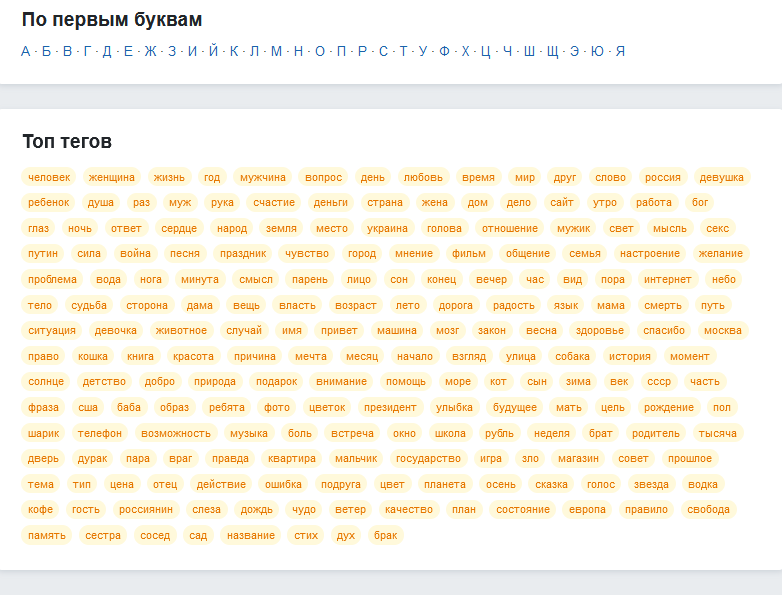
Task: Open the 'государство' tag
Action: pyautogui.click(x=428, y=458)
